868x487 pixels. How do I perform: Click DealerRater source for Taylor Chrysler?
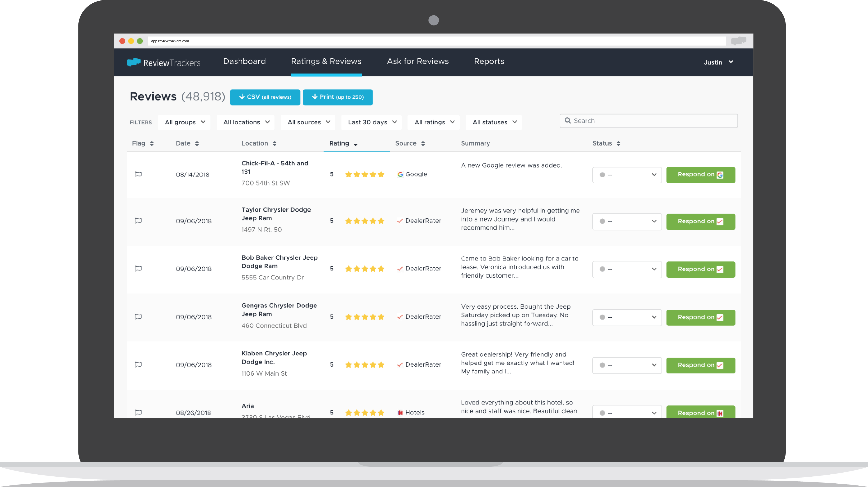coord(419,221)
